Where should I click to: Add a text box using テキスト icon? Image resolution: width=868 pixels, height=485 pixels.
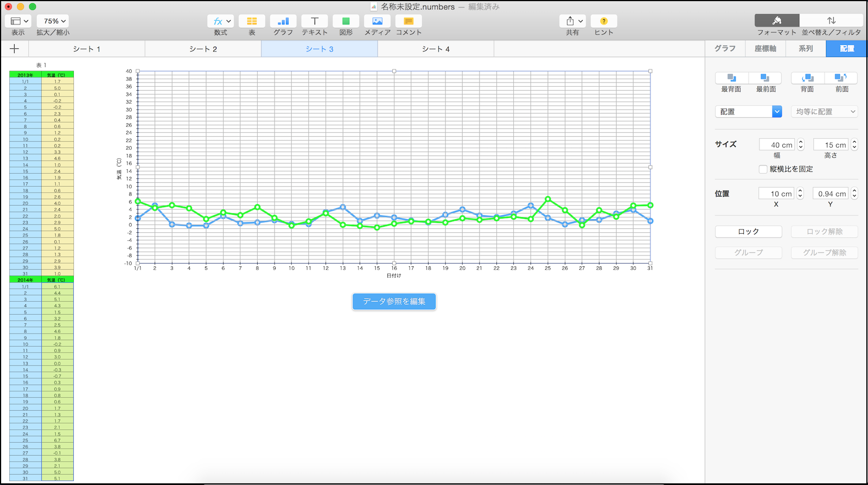point(315,21)
